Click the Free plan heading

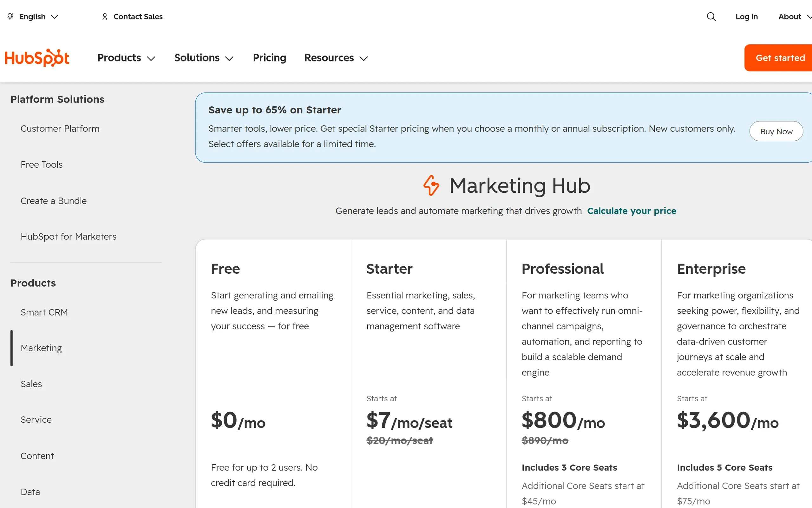click(226, 269)
